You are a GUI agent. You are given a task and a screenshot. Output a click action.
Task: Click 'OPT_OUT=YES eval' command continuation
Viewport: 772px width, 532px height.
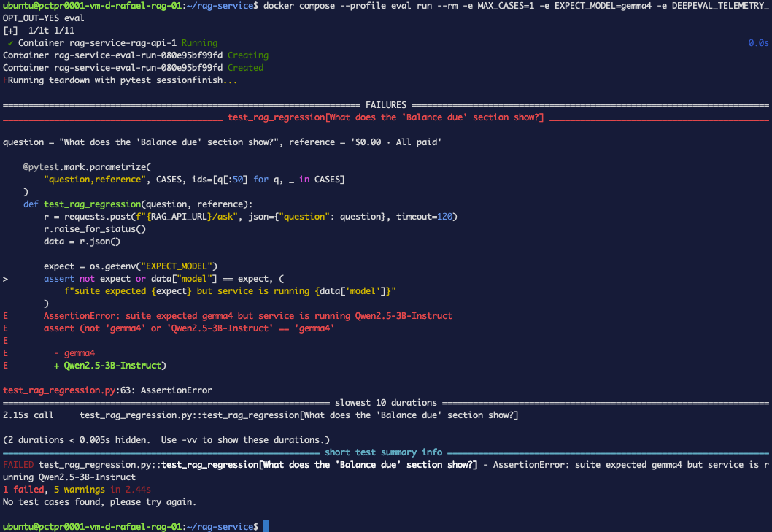[x=43, y=18]
